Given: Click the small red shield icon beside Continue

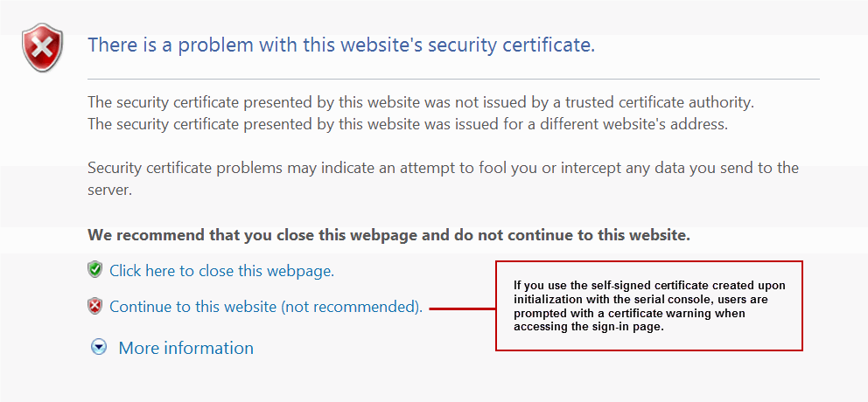Looking at the screenshot, I should (95, 307).
